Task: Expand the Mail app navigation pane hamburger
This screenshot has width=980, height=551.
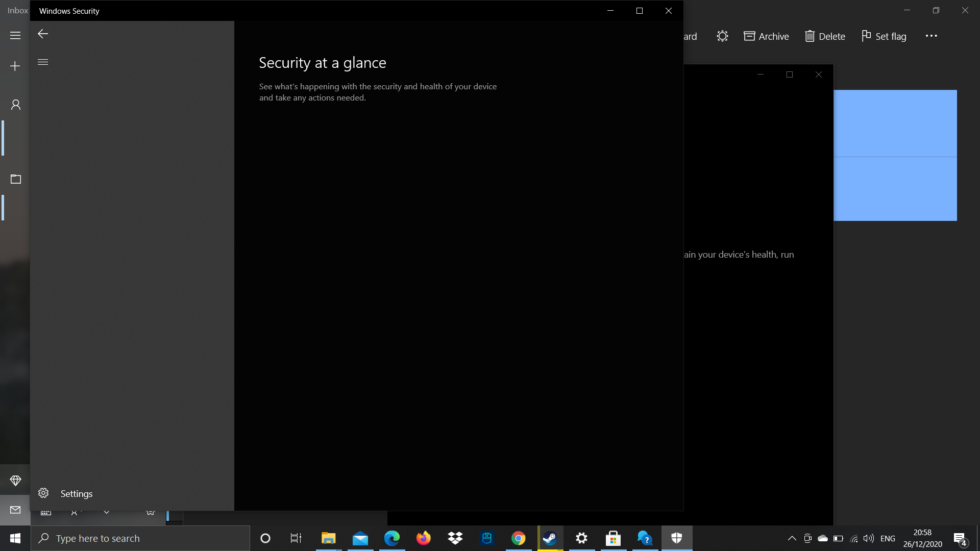Action: click(15, 36)
